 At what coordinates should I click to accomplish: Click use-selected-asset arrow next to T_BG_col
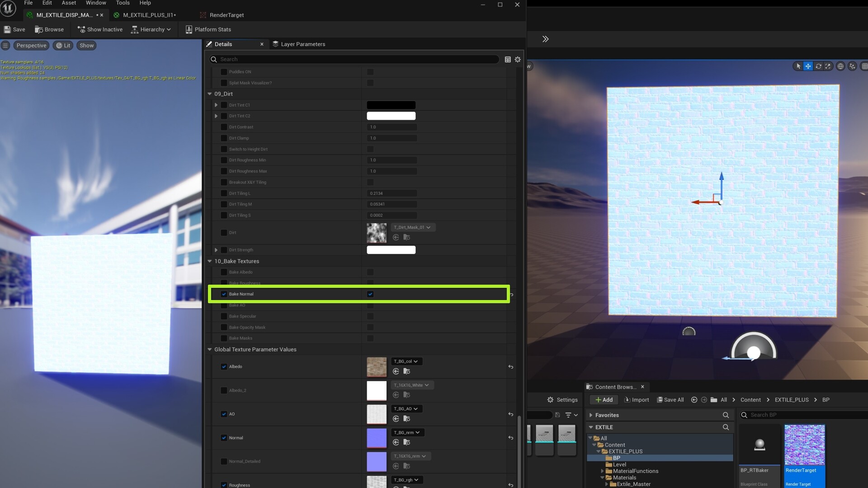(396, 371)
